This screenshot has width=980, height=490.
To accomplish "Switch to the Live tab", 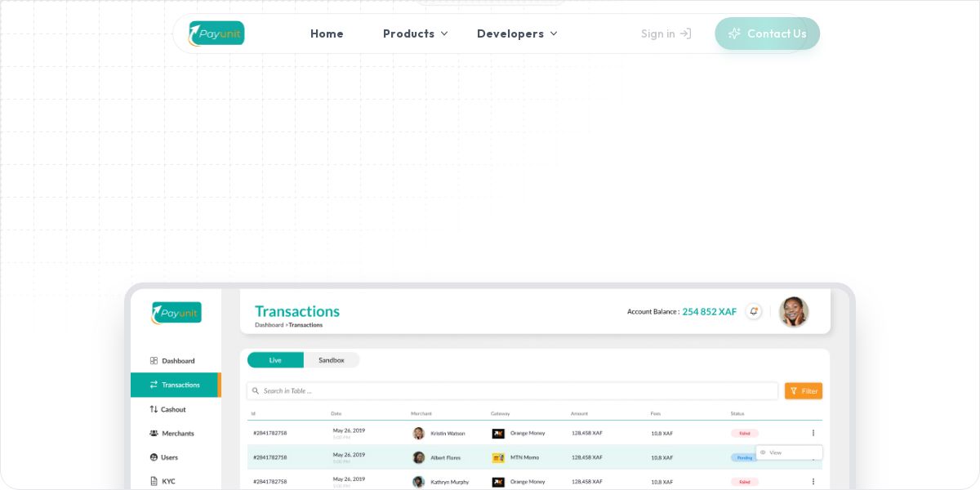I will [275, 360].
